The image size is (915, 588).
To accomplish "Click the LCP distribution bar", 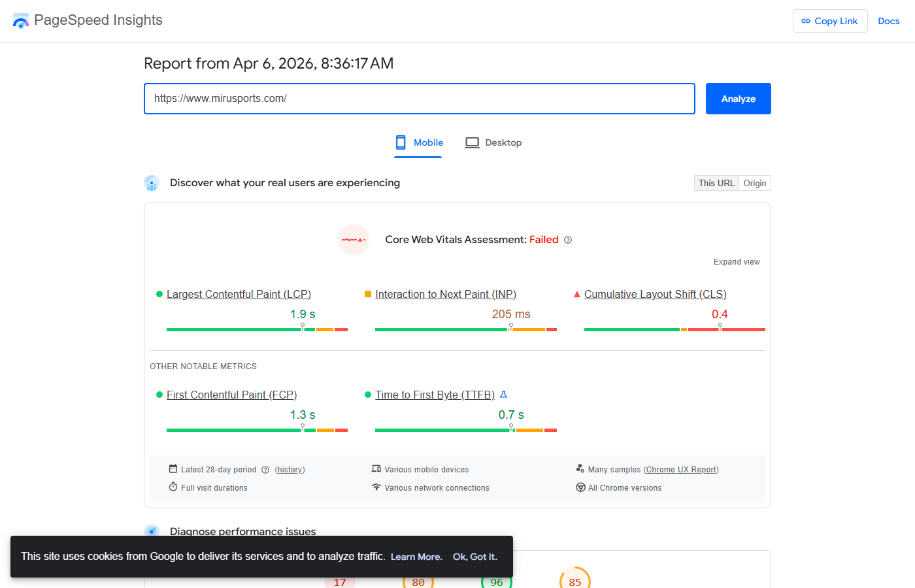I will pos(257,329).
